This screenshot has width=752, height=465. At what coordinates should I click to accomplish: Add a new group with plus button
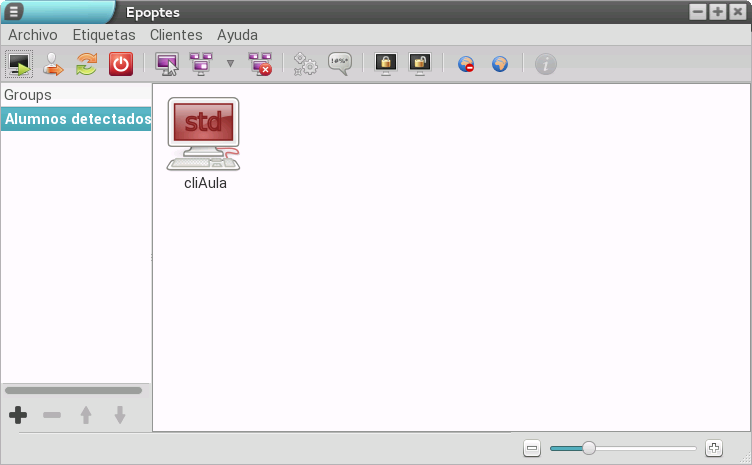18,415
